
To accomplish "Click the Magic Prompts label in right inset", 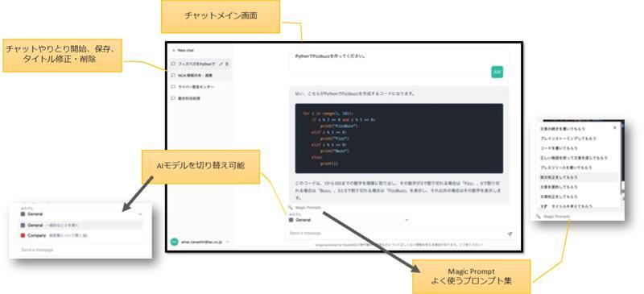I will tap(556, 217).
